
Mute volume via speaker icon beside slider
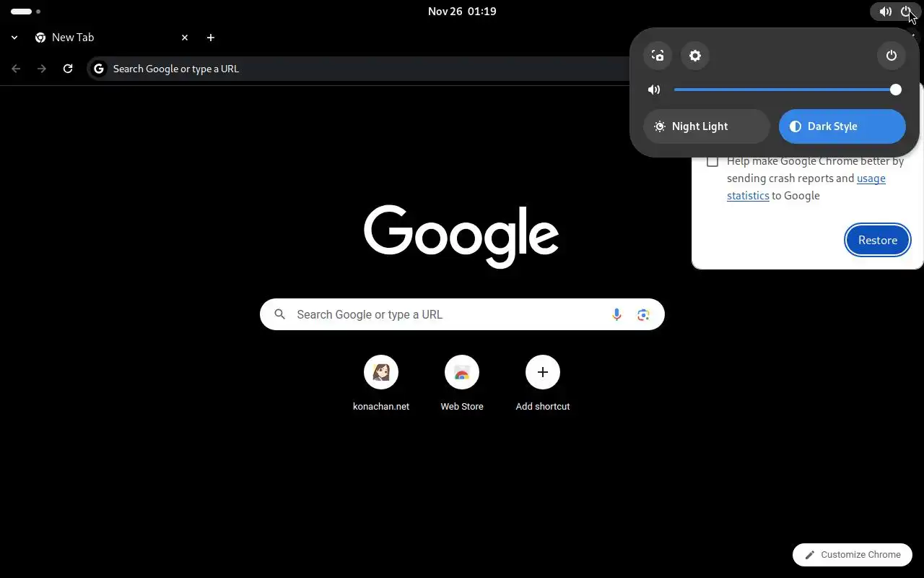click(x=654, y=90)
